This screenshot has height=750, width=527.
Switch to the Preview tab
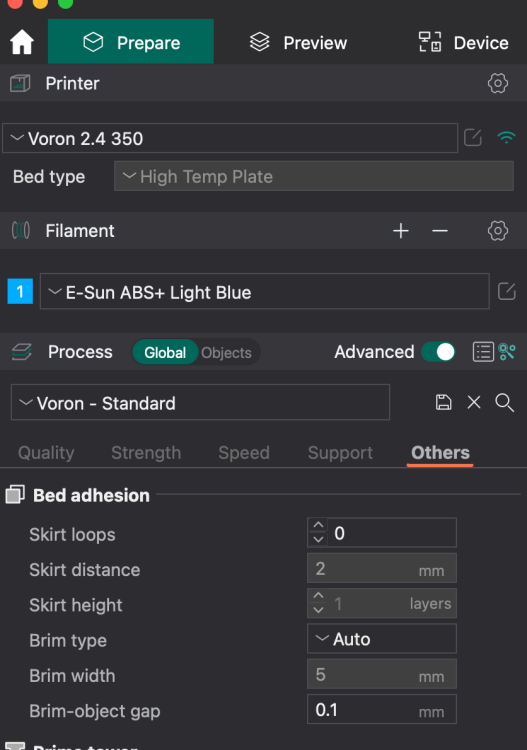click(x=298, y=43)
